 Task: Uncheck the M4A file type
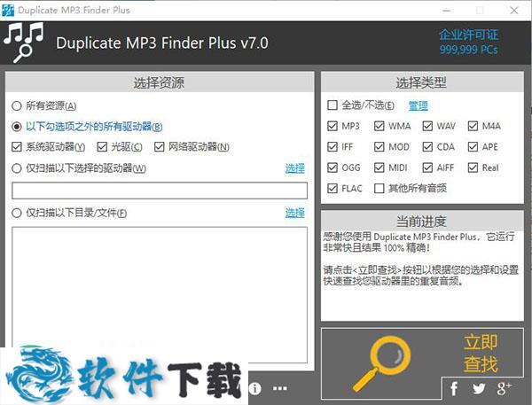click(473, 126)
